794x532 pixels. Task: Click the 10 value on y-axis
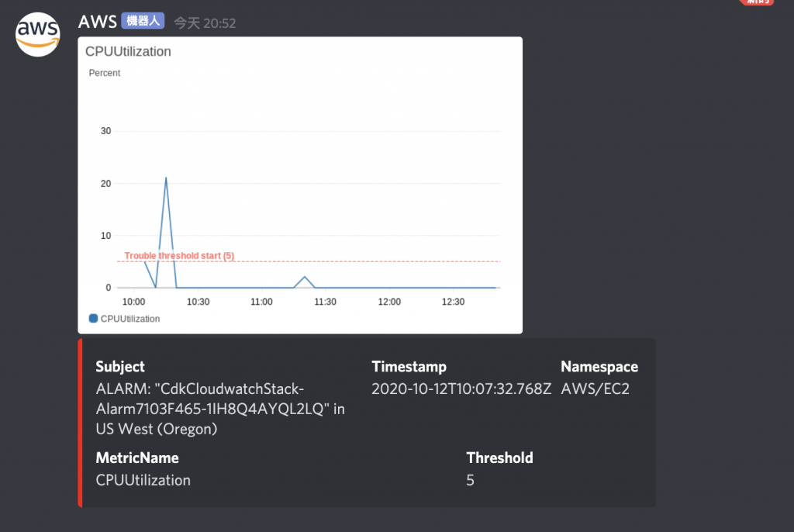pos(105,236)
